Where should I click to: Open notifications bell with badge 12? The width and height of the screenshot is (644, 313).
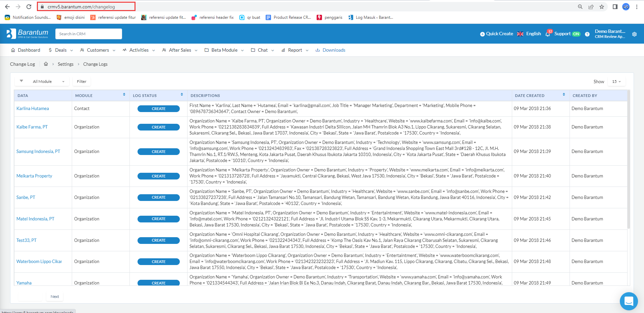click(x=548, y=33)
